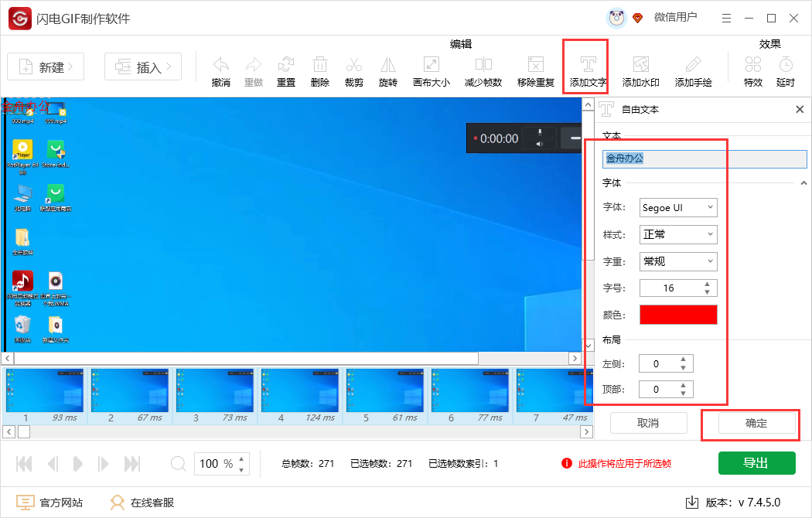Click the 旋转 (rotate) tool icon
Image resolution: width=812 pixels, height=518 pixels.
click(387, 65)
